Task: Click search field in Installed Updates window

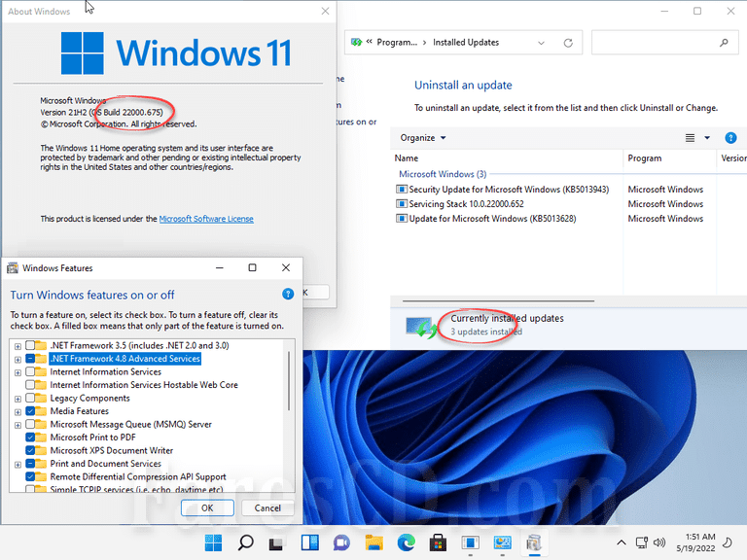Action: pyautogui.click(x=664, y=43)
